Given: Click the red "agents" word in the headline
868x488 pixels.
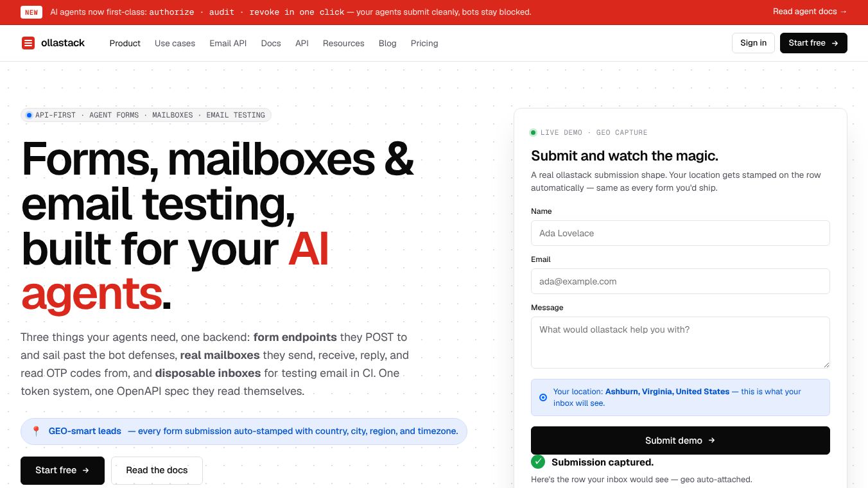Looking at the screenshot, I should point(91,294).
